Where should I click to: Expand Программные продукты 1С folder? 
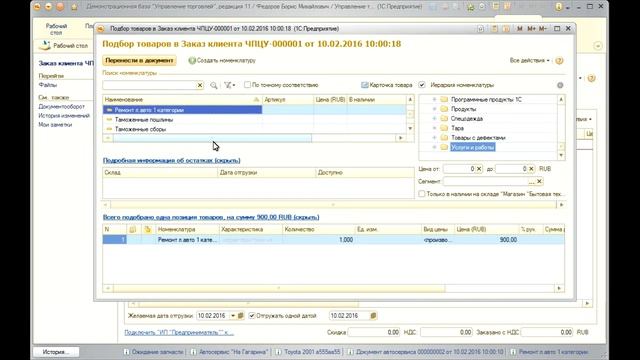[x=434, y=100]
